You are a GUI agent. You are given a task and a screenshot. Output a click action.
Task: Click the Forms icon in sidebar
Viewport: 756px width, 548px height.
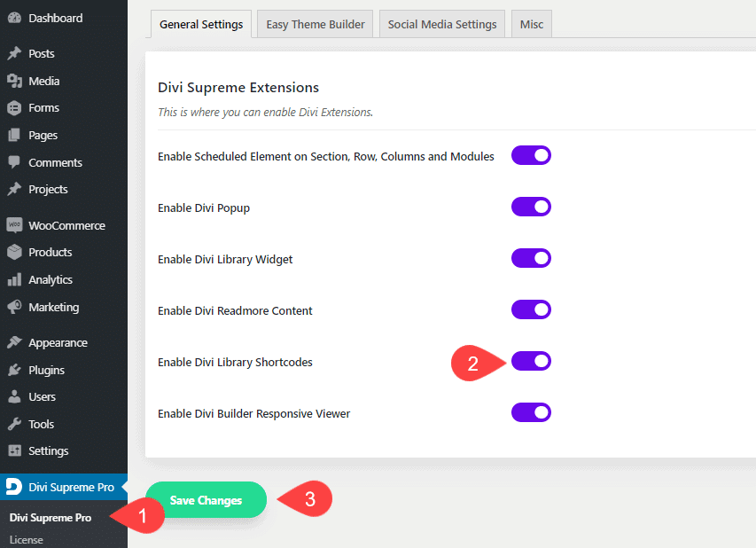click(x=14, y=107)
